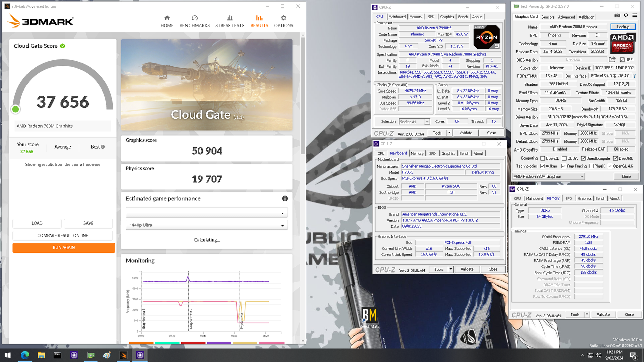Expand the system tray hidden icons chevron
Viewport: 644px width, 362px height.
point(582,355)
